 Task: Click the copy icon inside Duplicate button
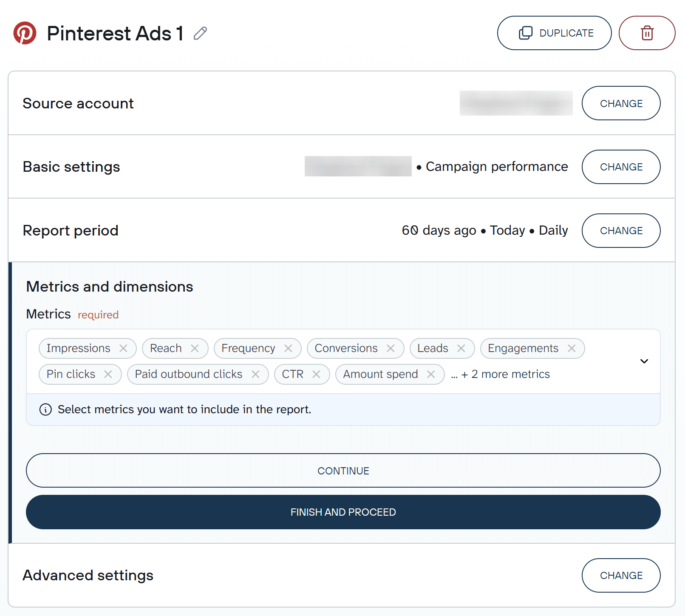(x=525, y=33)
